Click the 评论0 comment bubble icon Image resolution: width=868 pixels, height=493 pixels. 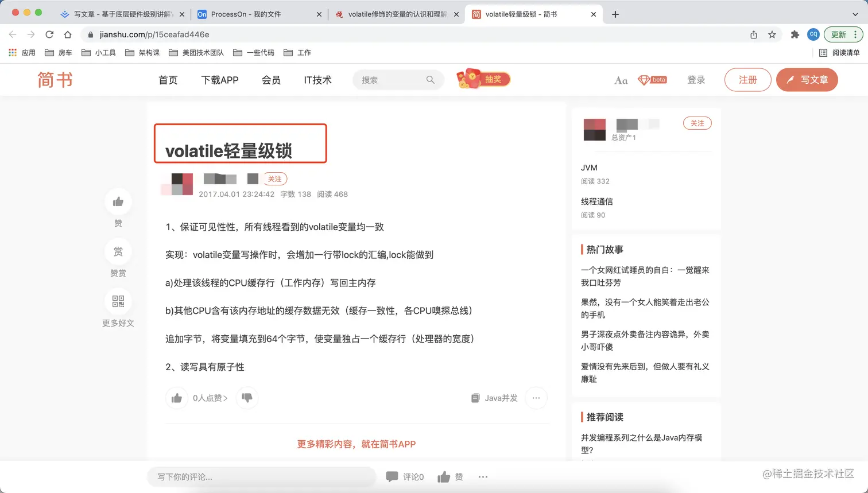tap(392, 476)
